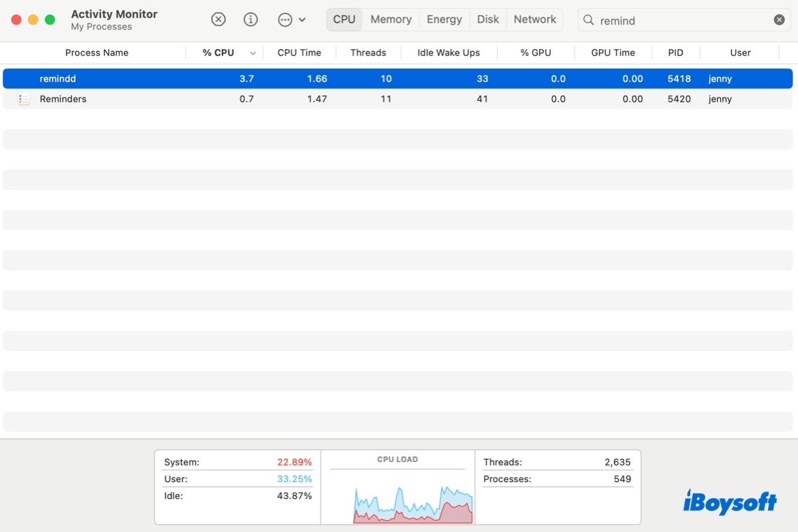
Task: Sort by % CPU column header
Action: coord(218,53)
